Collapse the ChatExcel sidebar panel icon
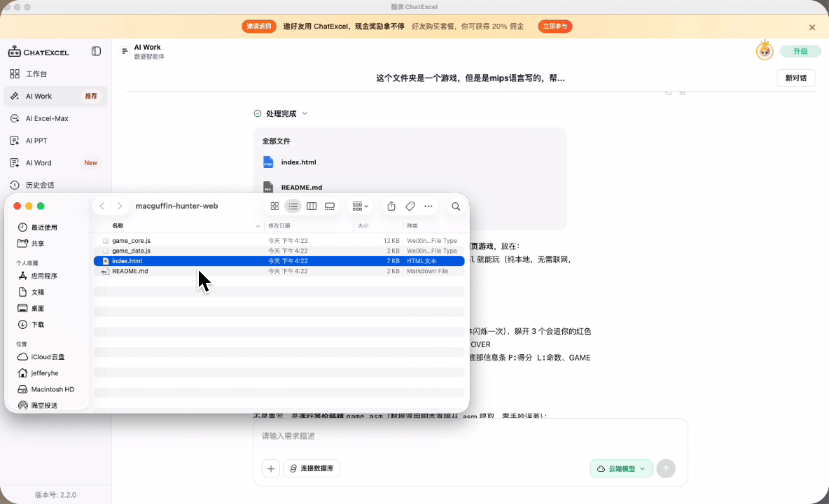The image size is (829, 504). click(96, 51)
